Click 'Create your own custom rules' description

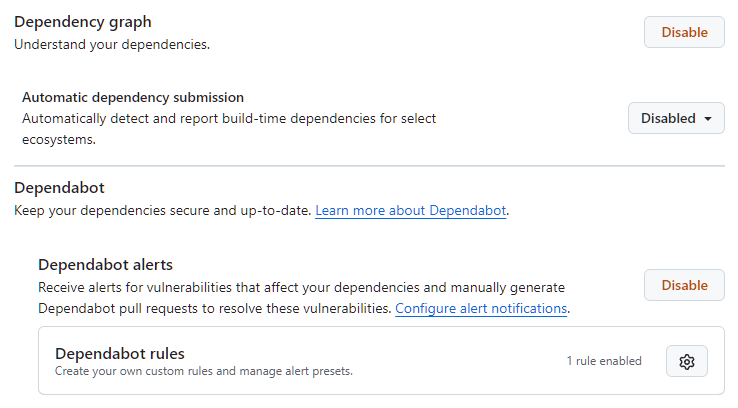pos(204,371)
